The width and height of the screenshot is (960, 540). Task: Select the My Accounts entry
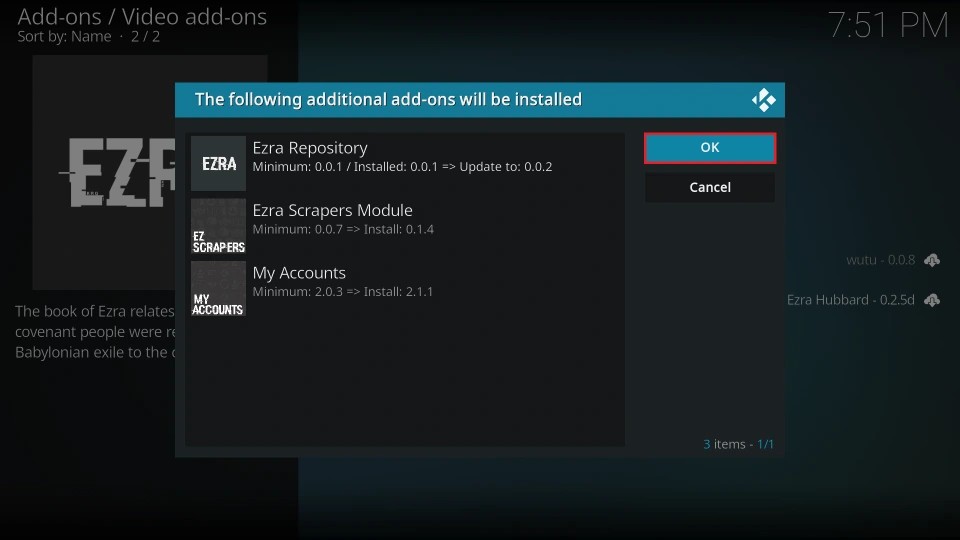405,288
